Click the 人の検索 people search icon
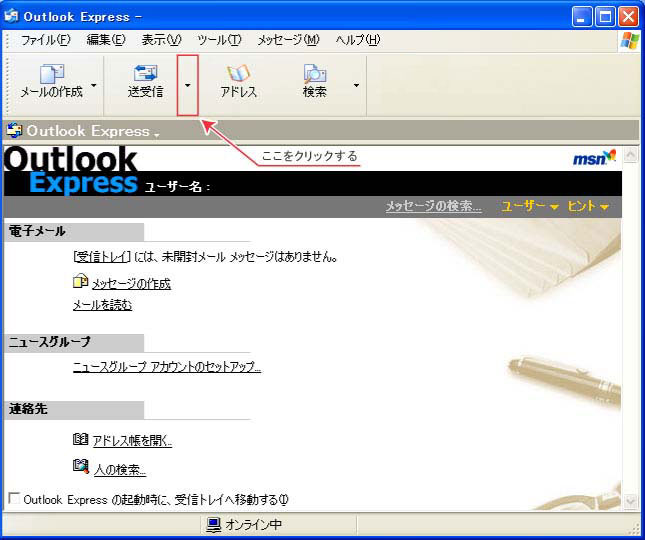The width and height of the screenshot is (645, 540). [81, 468]
